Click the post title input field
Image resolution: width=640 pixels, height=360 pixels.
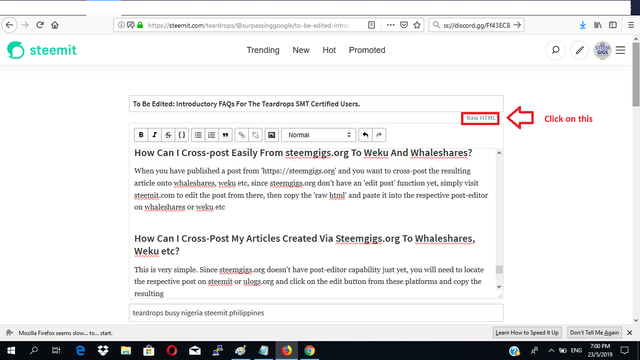tap(316, 104)
